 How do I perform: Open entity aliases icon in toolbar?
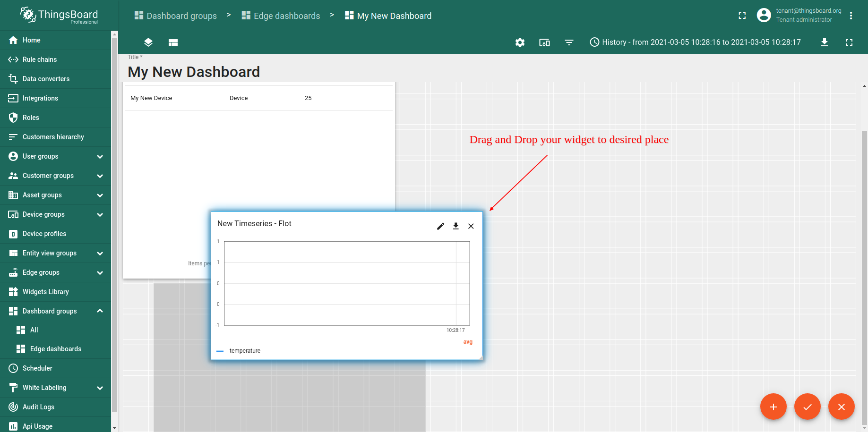tap(544, 42)
